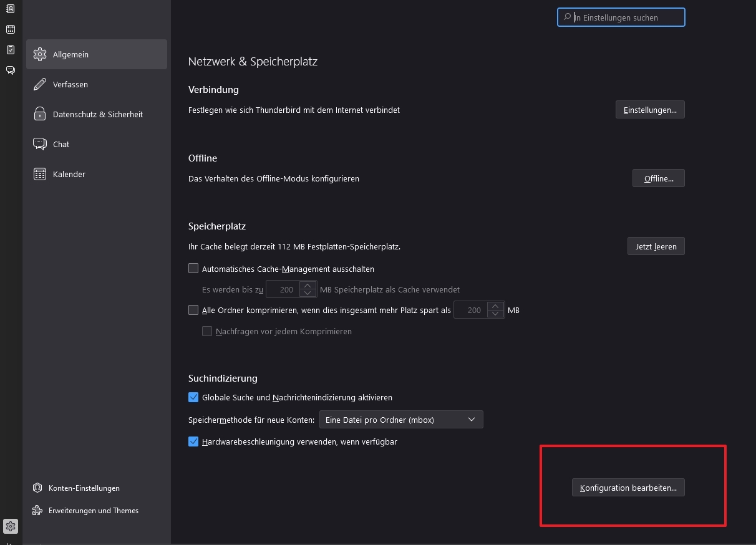Open the Tasks clipboard icon
756x545 pixels.
click(11, 50)
